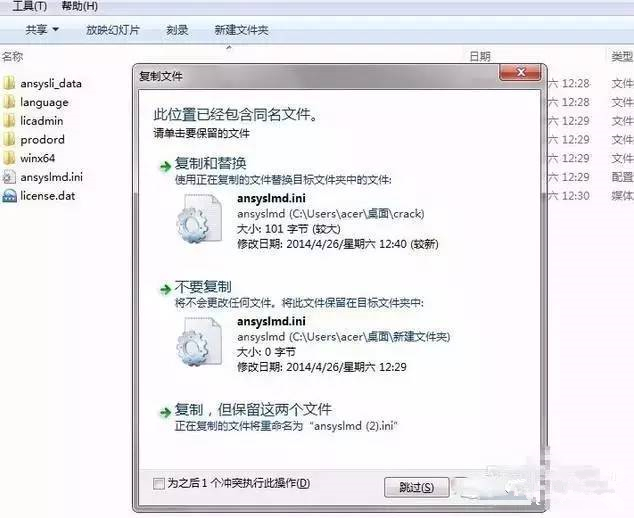Click the language folder icon
This screenshot has width=634, height=518.
(9, 102)
